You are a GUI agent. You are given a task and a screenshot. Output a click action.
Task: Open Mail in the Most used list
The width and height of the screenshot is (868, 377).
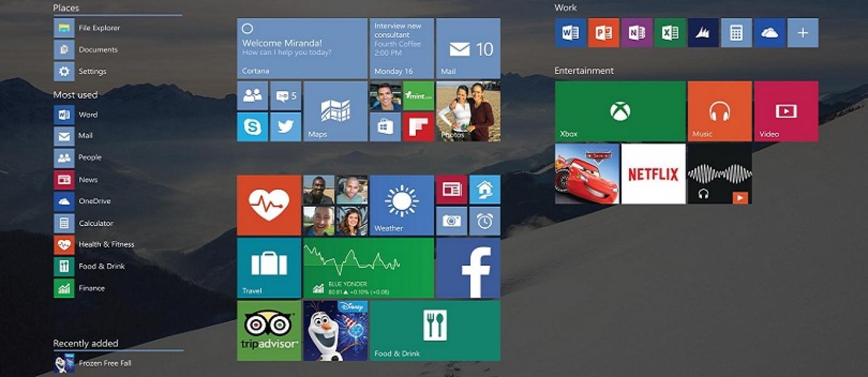[73, 136]
